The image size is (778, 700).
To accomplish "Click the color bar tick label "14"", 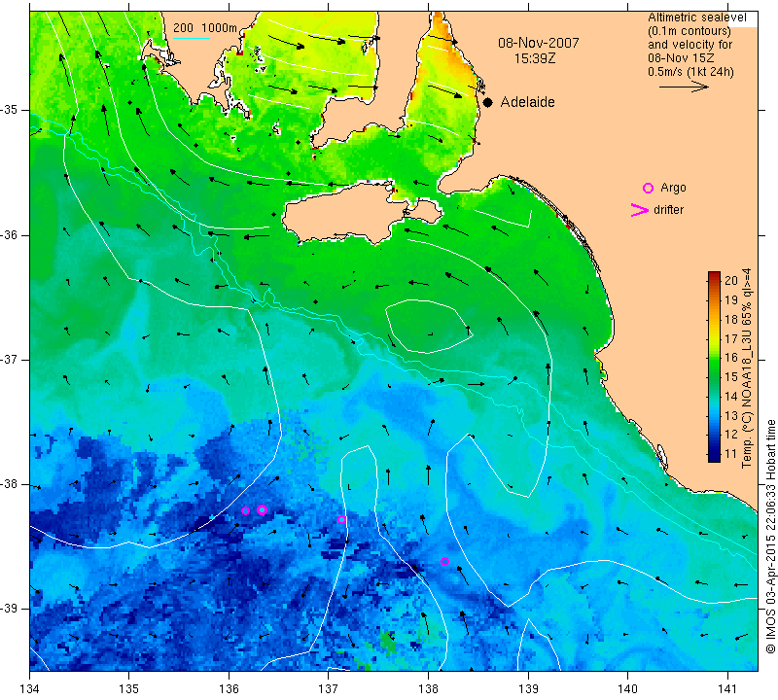I will tap(731, 396).
